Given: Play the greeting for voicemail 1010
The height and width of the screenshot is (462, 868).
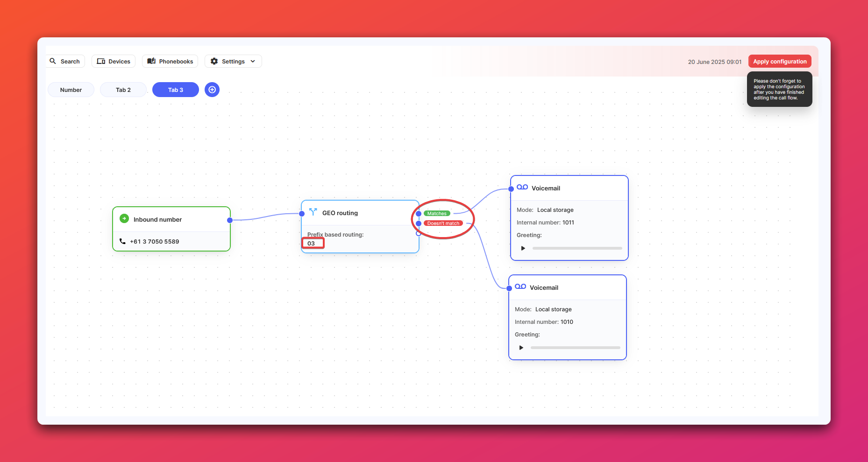Looking at the screenshot, I should point(521,348).
